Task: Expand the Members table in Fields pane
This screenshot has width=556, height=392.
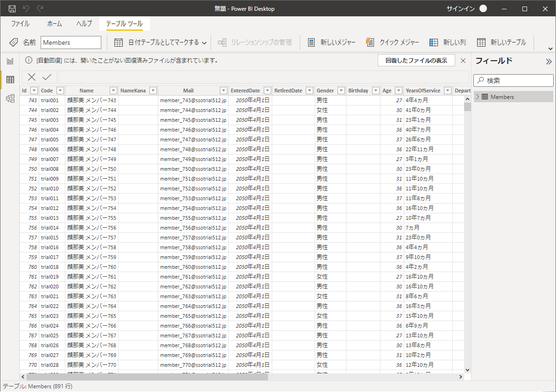Action: [x=477, y=97]
